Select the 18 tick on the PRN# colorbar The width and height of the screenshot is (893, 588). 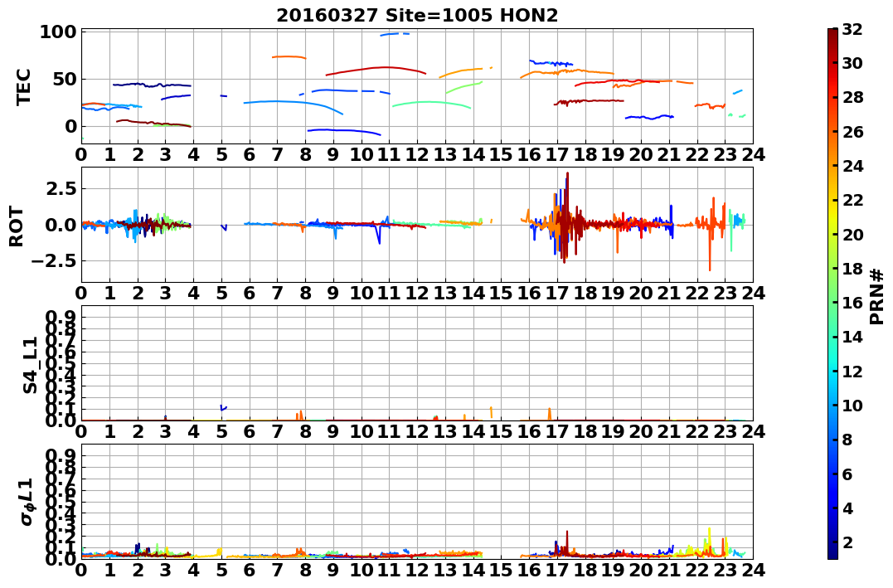(852, 269)
